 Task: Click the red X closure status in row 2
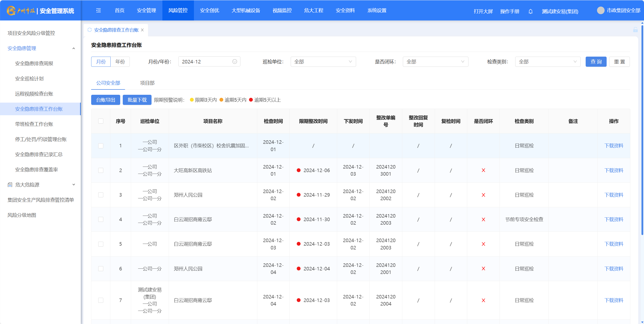[x=483, y=170]
